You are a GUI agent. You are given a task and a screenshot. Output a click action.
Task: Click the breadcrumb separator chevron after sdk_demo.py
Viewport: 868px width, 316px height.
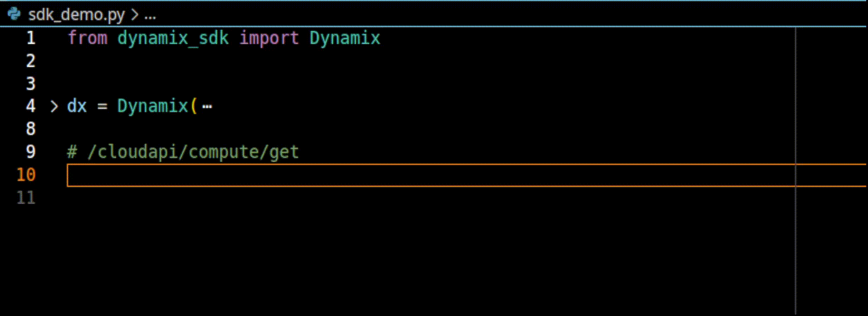(x=135, y=15)
